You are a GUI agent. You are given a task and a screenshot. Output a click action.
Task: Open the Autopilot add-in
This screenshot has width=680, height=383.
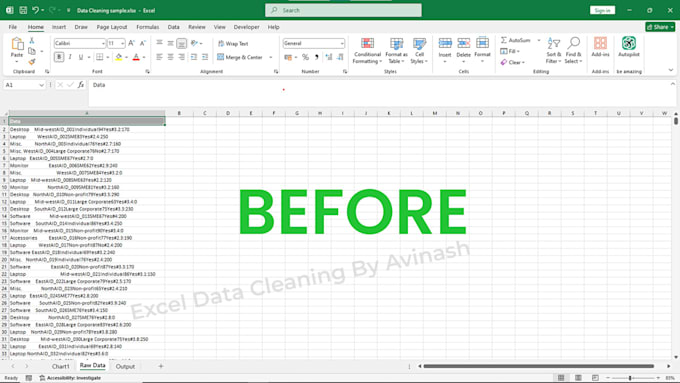[x=629, y=47]
